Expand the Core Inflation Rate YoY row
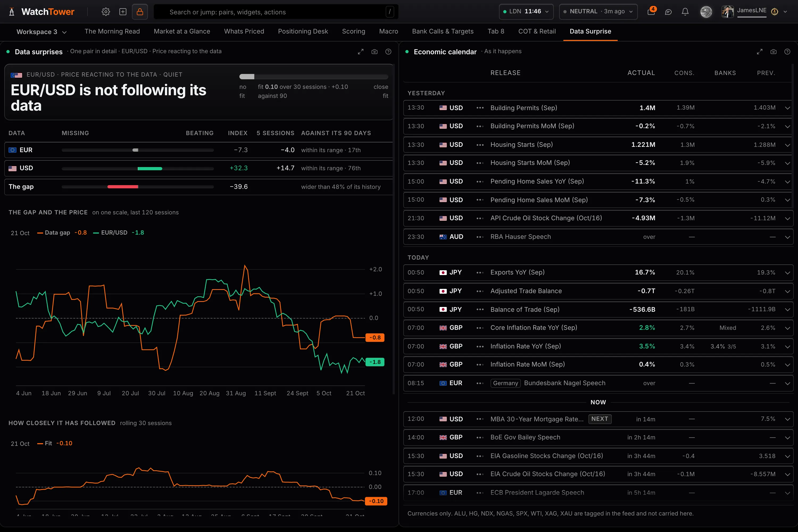The width and height of the screenshot is (798, 532). point(787,328)
